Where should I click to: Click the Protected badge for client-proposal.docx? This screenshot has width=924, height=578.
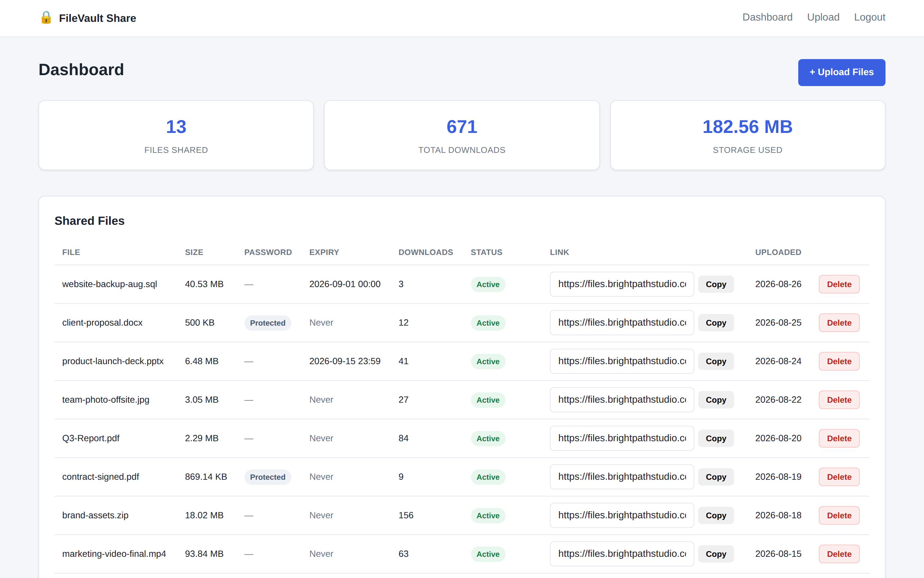pyautogui.click(x=268, y=323)
